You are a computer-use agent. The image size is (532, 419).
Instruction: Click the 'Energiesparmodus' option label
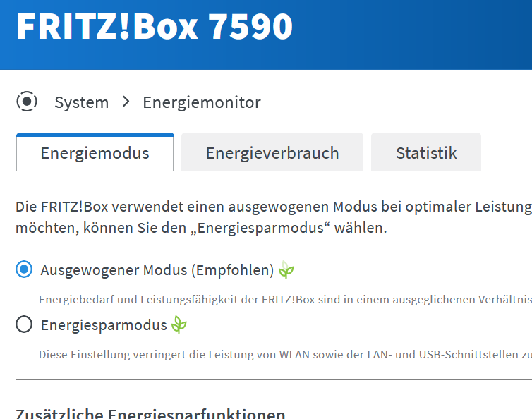104,325
